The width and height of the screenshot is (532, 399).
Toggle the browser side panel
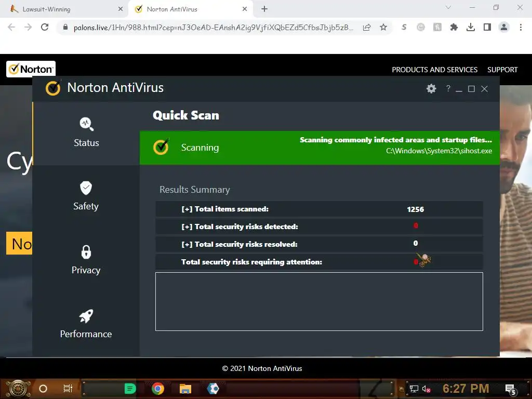pyautogui.click(x=487, y=28)
